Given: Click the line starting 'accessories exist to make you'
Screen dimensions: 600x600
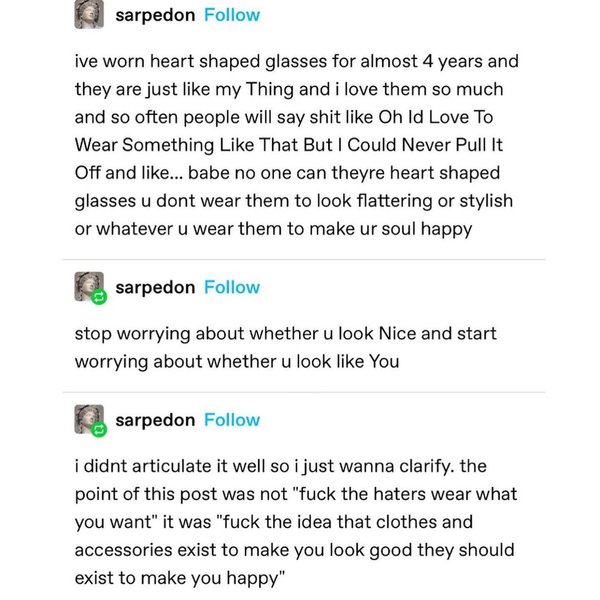Looking at the screenshot, I should (294, 550).
